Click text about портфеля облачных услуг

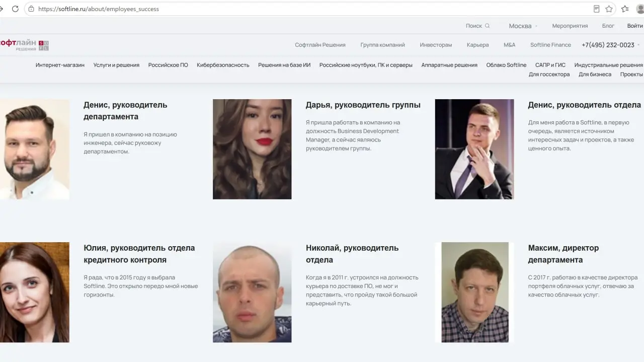click(583, 286)
